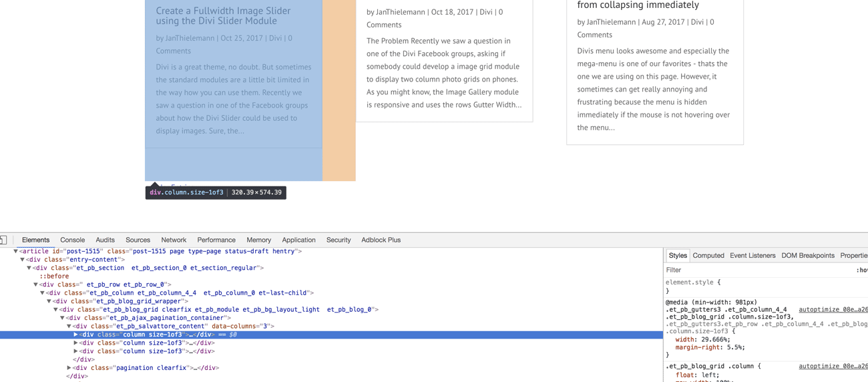Toggle the device toolbar icon in DevTools
Screen dimensions: 868x382
(3, 240)
